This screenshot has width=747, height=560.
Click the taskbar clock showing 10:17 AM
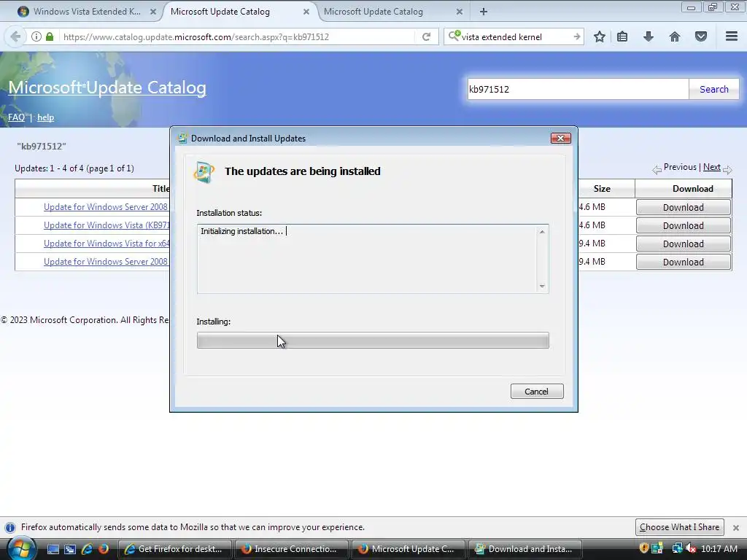click(x=719, y=548)
